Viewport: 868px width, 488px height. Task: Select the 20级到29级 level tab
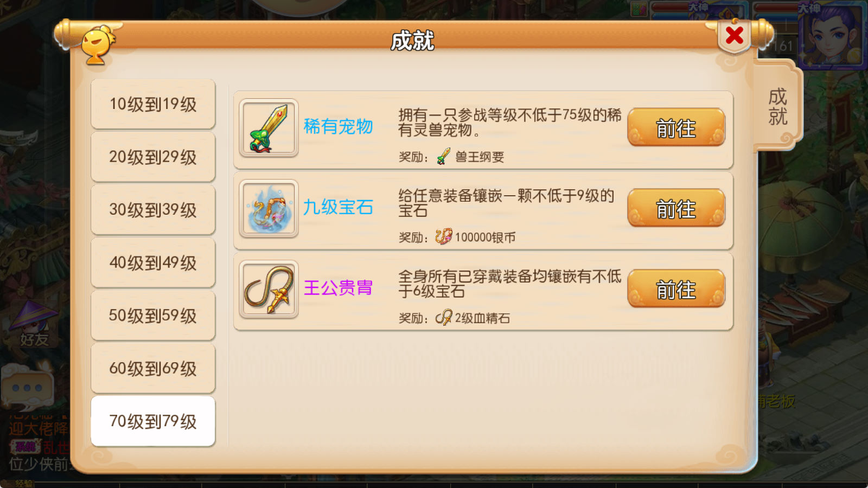coord(153,157)
